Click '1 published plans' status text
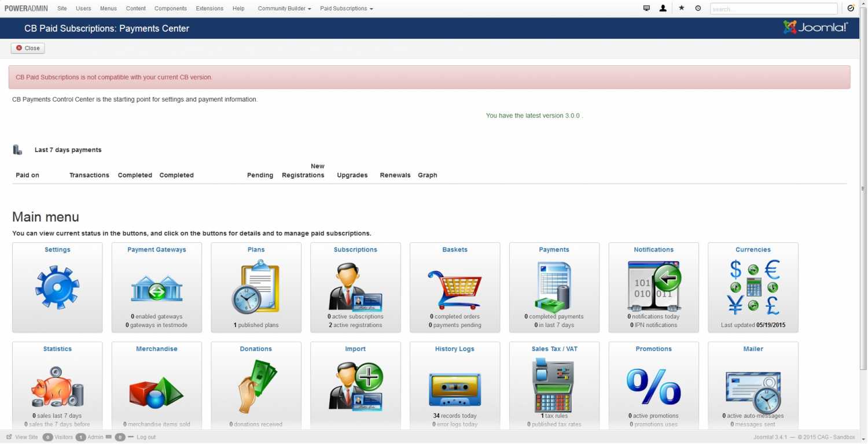The height and width of the screenshot is (444, 868). tap(256, 325)
